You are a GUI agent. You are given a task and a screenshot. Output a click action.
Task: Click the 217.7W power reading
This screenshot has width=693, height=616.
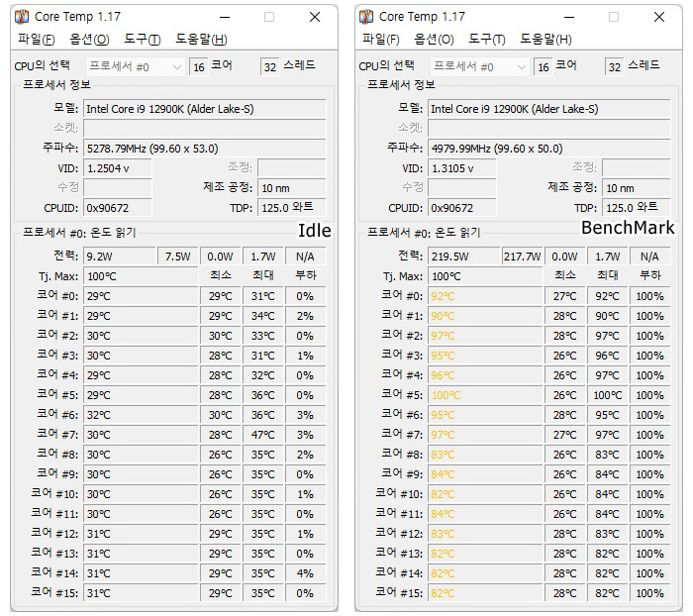pyautogui.click(x=523, y=257)
